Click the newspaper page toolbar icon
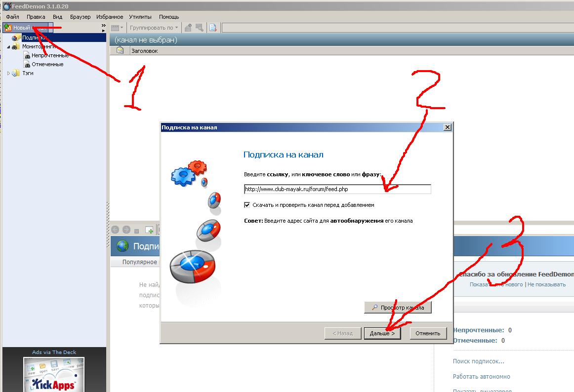This screenshot has width=574, height=392. click(x=213, y=28)
